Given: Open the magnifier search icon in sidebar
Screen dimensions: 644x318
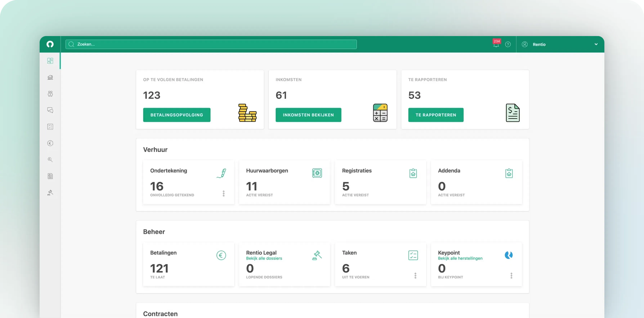Looking at the screenshot, I should point(50,160).
